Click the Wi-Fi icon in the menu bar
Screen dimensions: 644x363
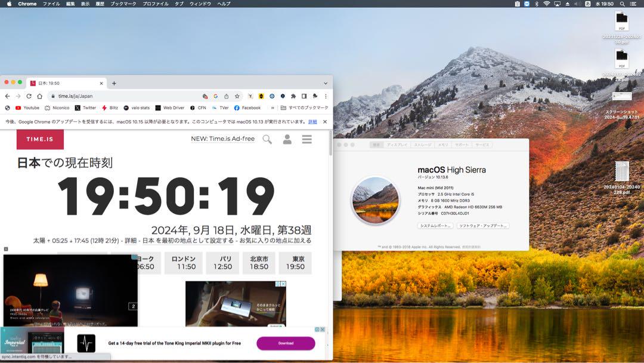pyautogui.click(x=547, y=4)
